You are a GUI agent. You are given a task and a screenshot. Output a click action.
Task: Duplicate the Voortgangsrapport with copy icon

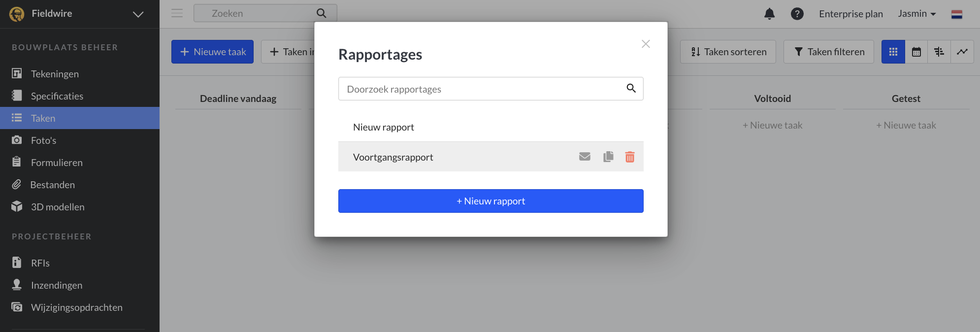[608, 157]
